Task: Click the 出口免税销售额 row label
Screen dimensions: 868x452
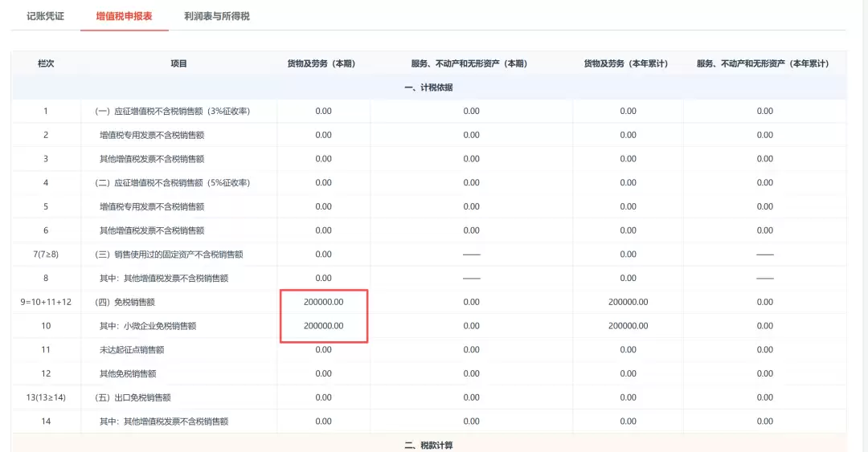Action: (133, 397)
